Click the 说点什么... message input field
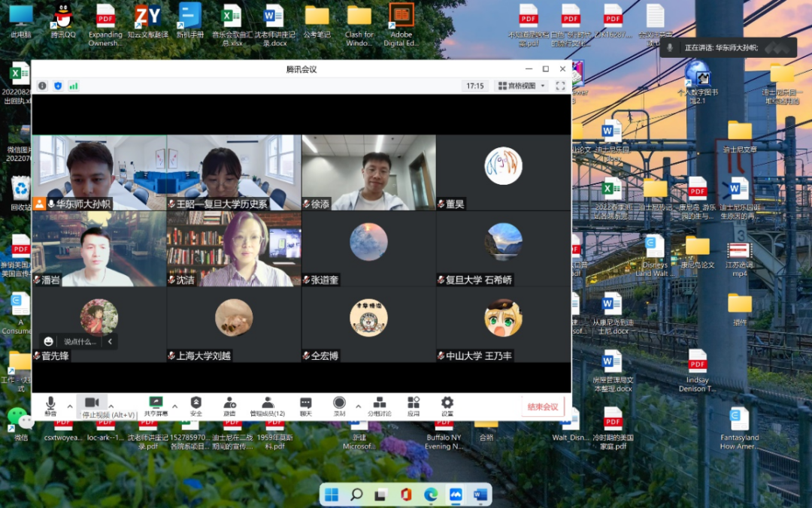Image resolution: width=812 pixels, height=508 pixels. [x=80, y=341]
